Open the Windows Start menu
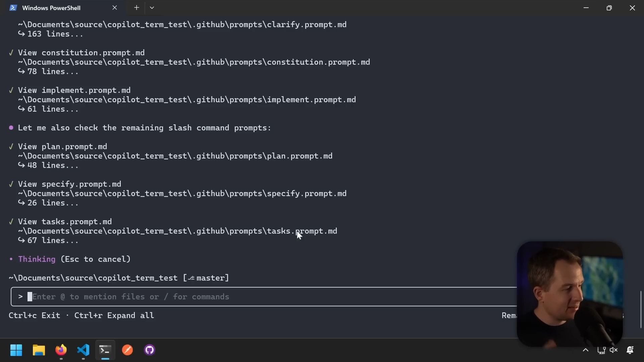This screenshot has height=362, width=644. click(x=16, y=350)
